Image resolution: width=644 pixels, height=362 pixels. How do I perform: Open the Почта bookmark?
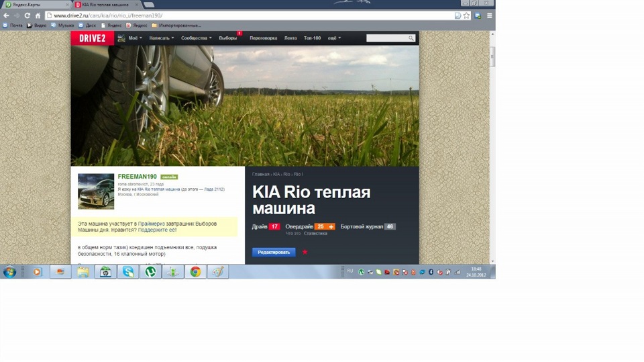coord(13,26)
